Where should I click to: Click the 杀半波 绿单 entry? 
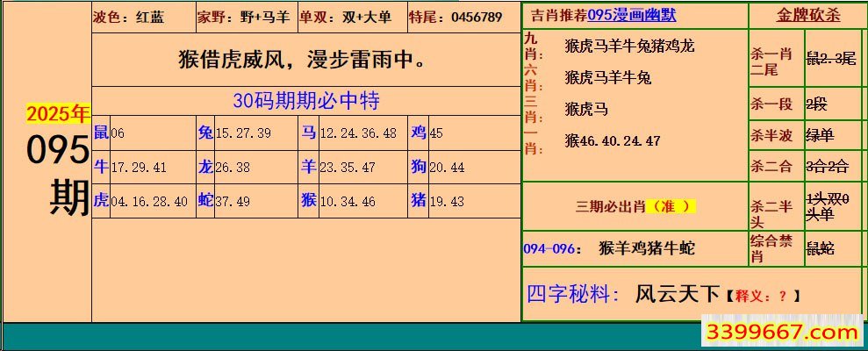805,134
